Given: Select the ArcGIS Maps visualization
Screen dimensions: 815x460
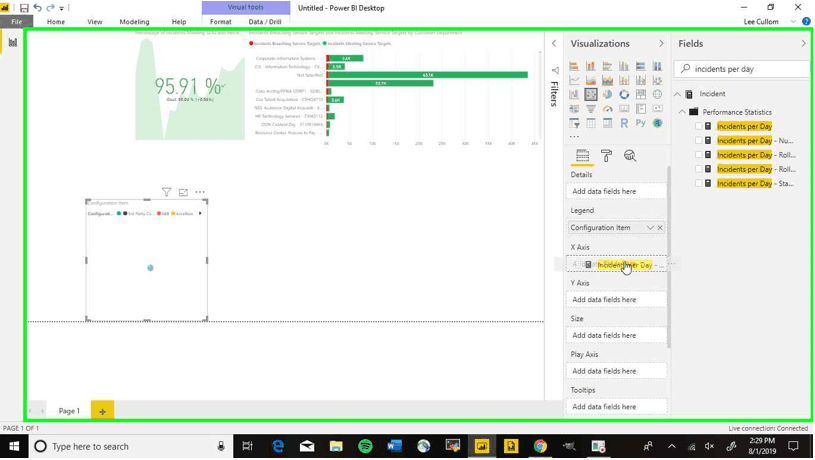Looking at the screenshot, I should point(657,123).
